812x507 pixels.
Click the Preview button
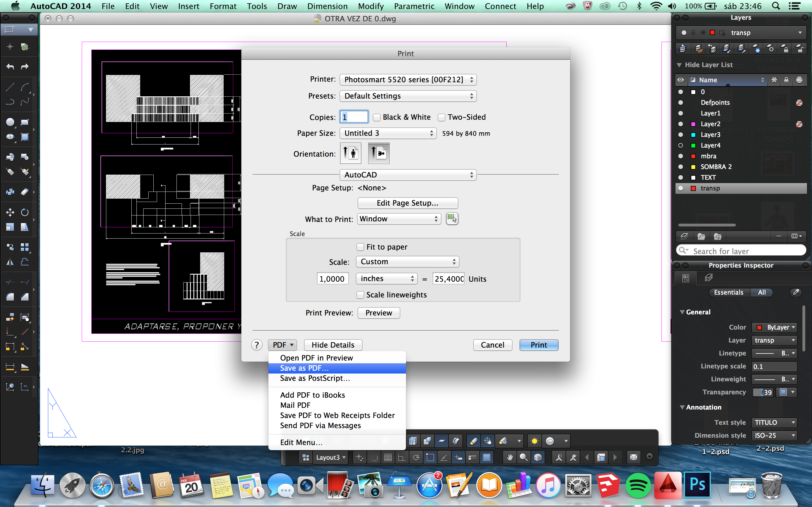(x=378, y=313)
